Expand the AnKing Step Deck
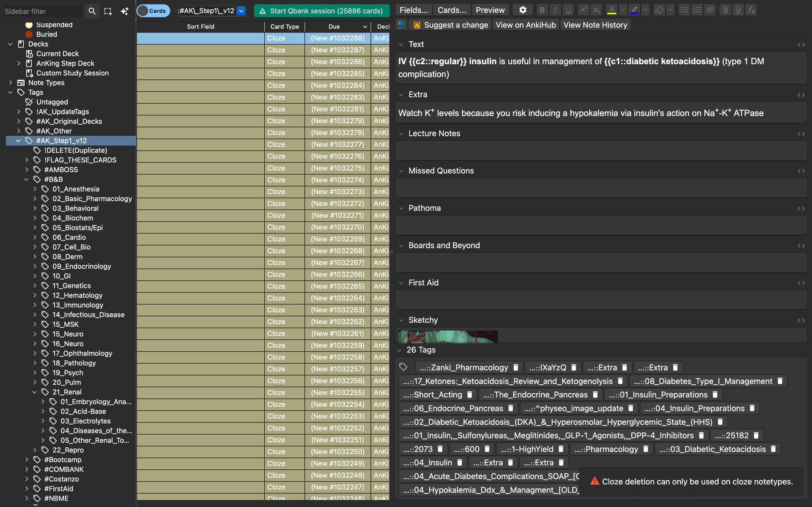The width and height of the screenshot is (812, 507). (x=19, y=63)
